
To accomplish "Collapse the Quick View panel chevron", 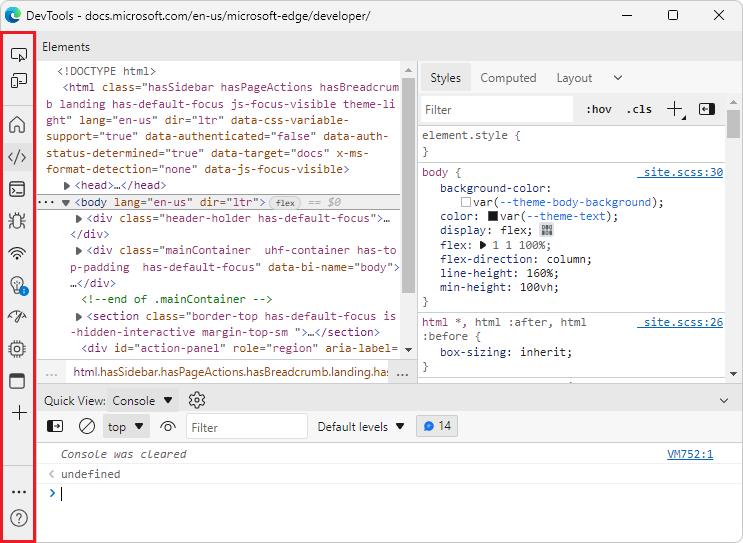I will click(724, 400).
